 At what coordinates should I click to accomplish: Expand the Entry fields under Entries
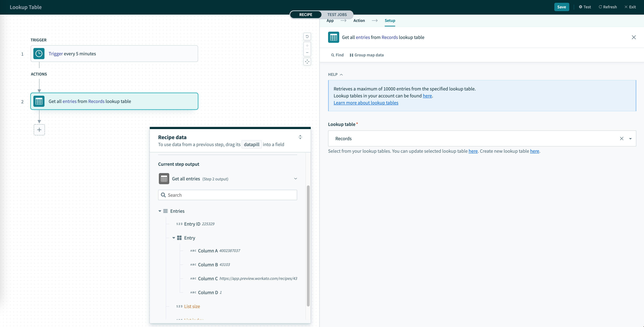(173, 238)
